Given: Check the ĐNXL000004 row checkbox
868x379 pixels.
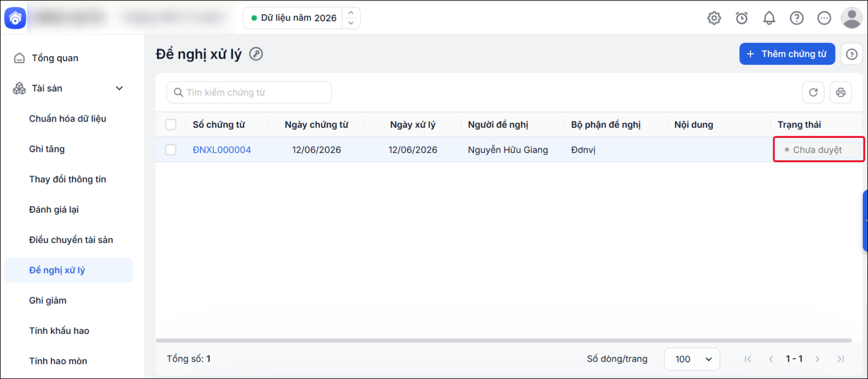Looking at the screenshot, I should click(x=171, y=150).
